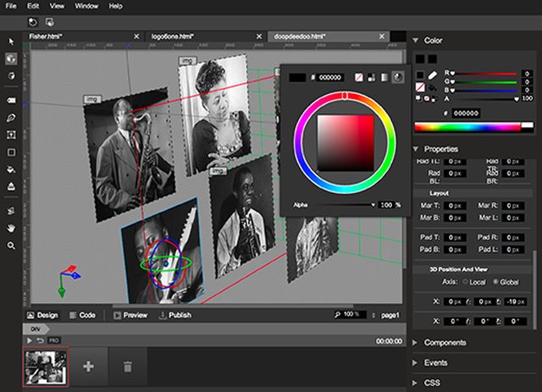Select the Global axis radio button
This screenshot has height=392, width=542.
[x=495, y=282]
